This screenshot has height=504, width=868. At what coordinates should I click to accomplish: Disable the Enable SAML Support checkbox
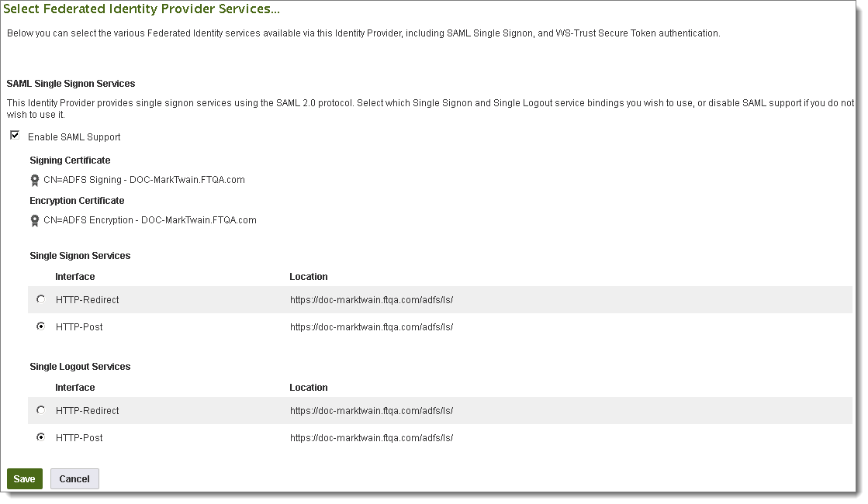coord(14,136)
